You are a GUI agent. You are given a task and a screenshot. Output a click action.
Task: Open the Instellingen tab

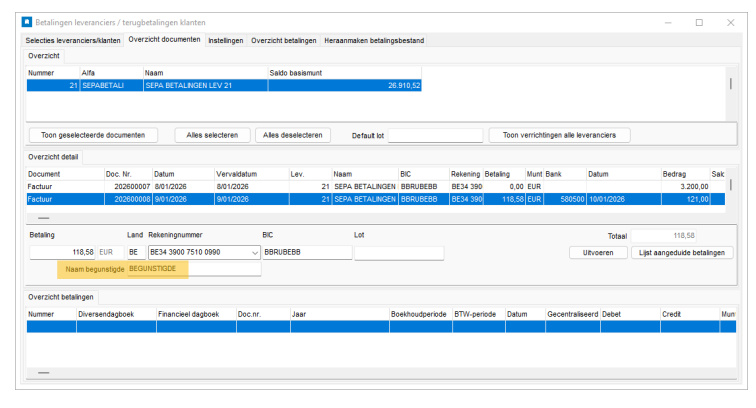click(226, 41)
